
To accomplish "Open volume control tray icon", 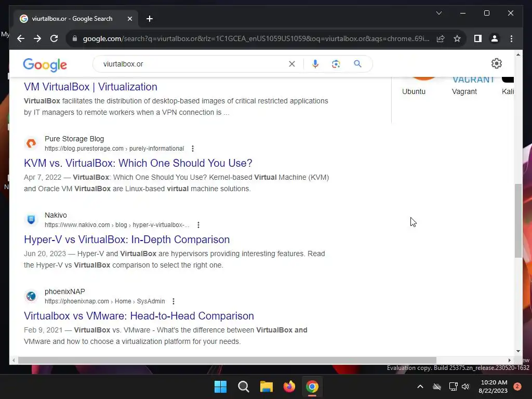I will pyautogui.click(x=465, y=387).
